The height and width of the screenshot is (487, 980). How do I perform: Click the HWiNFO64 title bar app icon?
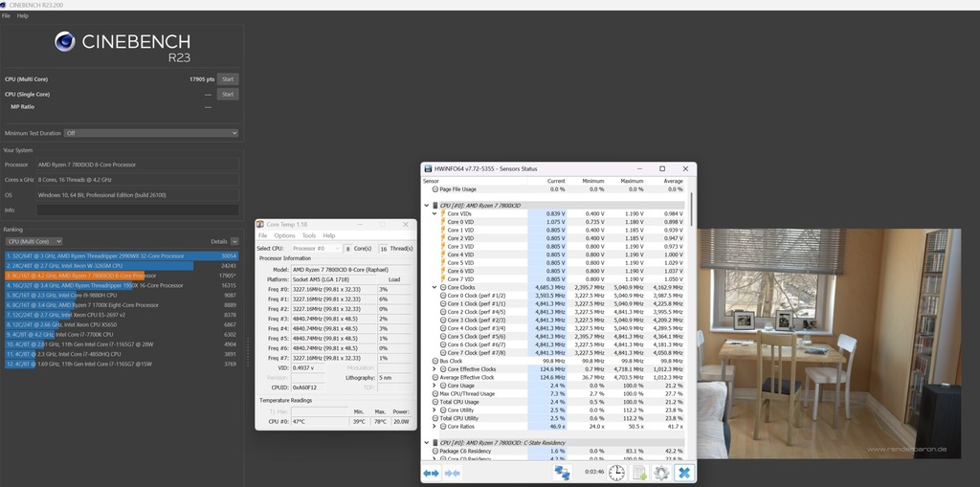pyautogui.click(x=429, y=168)
